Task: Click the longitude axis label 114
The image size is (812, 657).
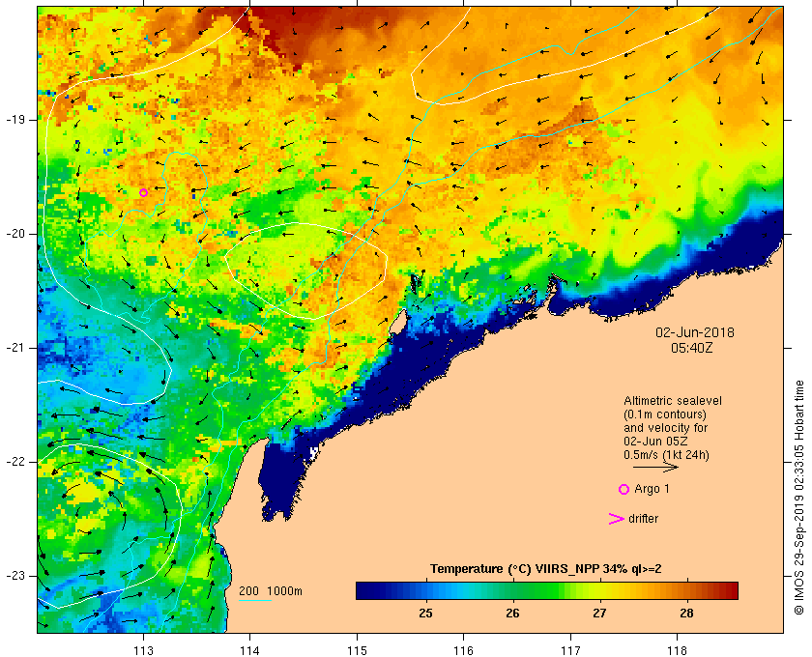Action: 250,651
